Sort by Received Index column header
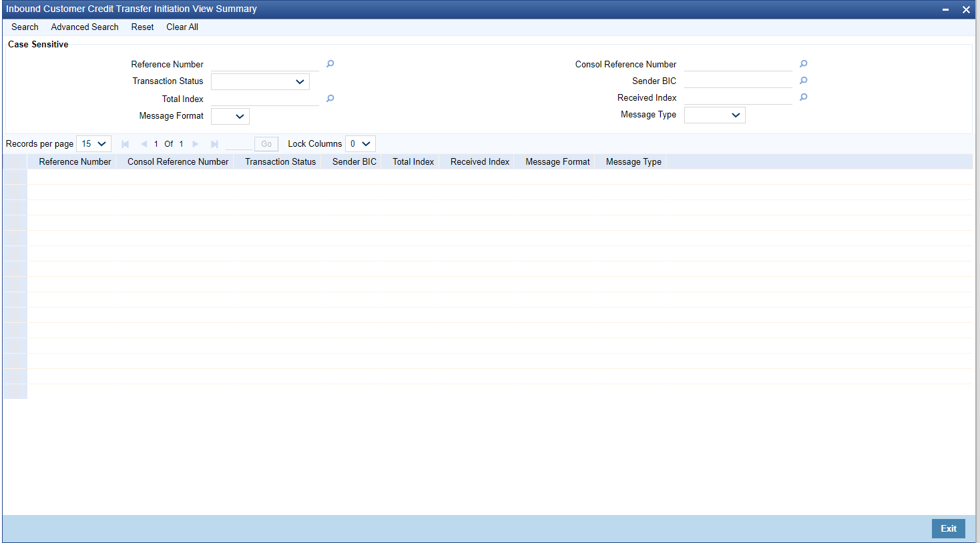This screenshot has height=543, width=980. [x=480, y=162]
